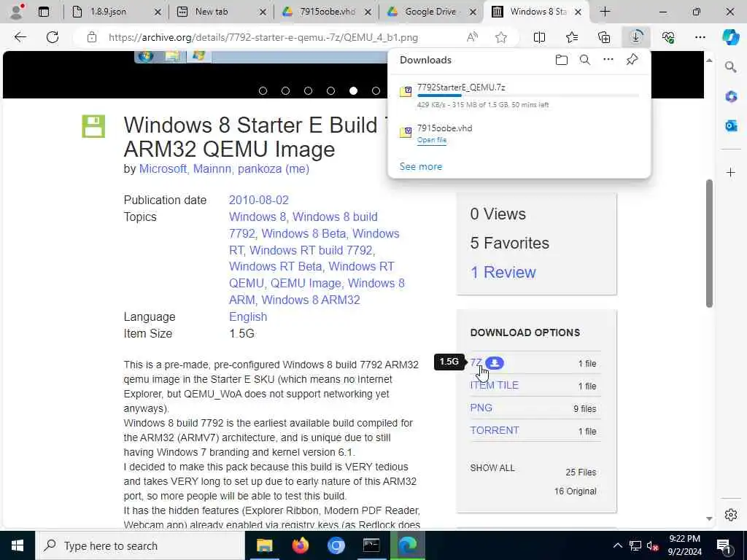Add page to favorites star icon
The width and height of the screenshot is (747, 560).
coord(500,37)
